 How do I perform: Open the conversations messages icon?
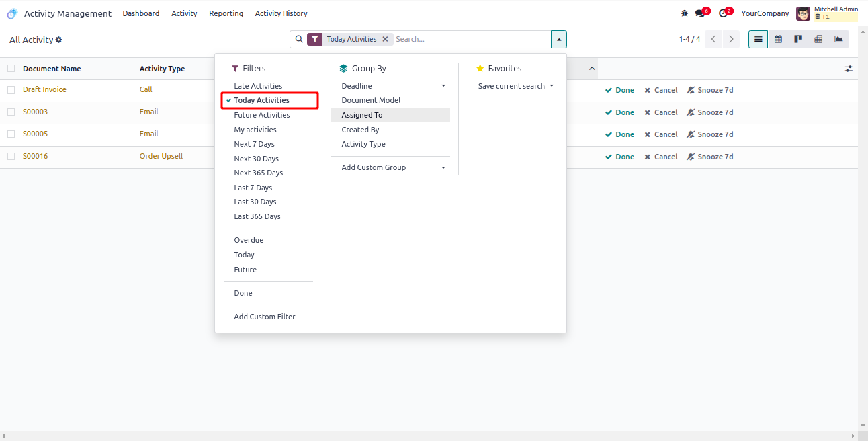tap(700, 13)
